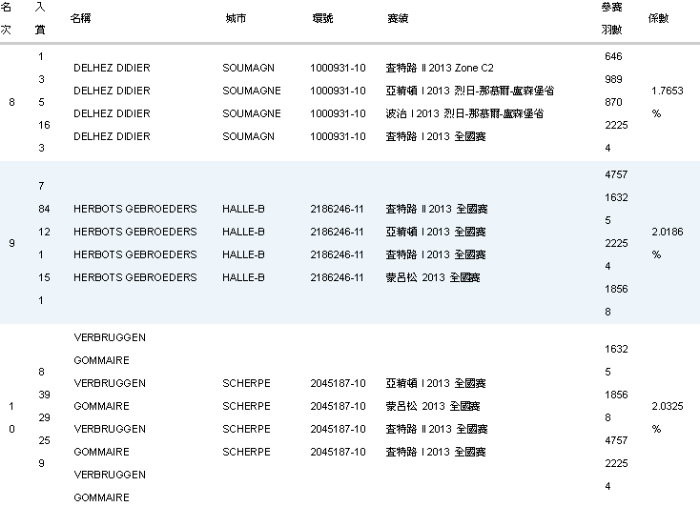Select the 參賽羽數 column header
Screen dimensions: 700x507
tap(611, 20)
